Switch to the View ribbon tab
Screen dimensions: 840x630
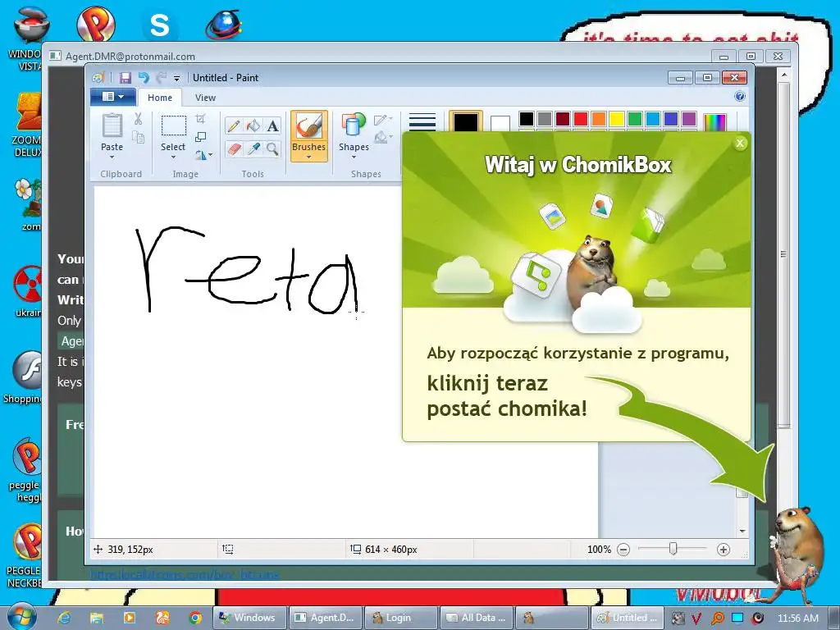point(205,98)
